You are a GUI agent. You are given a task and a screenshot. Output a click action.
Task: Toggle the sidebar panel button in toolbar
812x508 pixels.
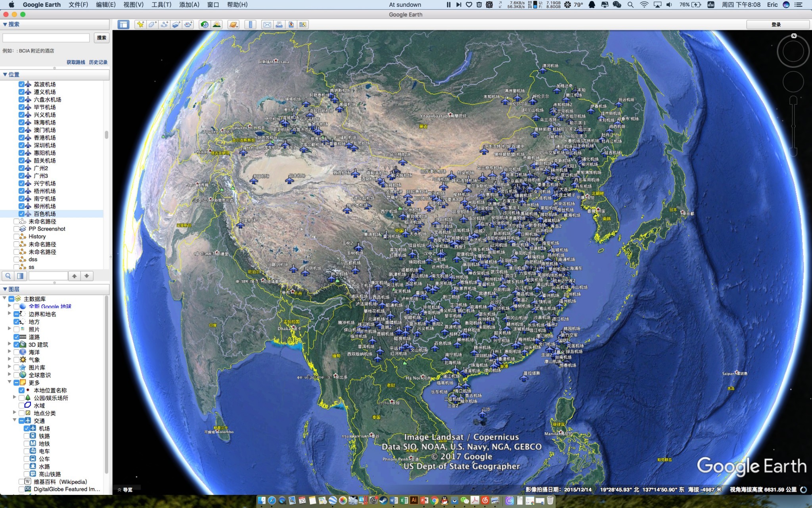coord(123,25)
